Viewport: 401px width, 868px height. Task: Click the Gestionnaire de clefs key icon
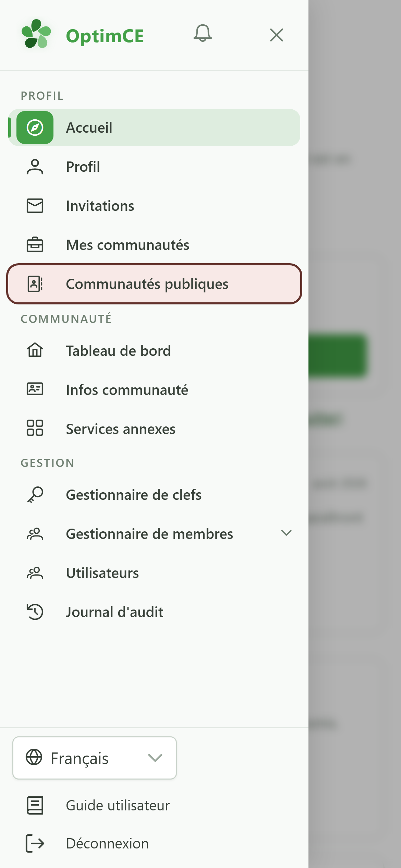pyautogui.click(x=35, y=495)
